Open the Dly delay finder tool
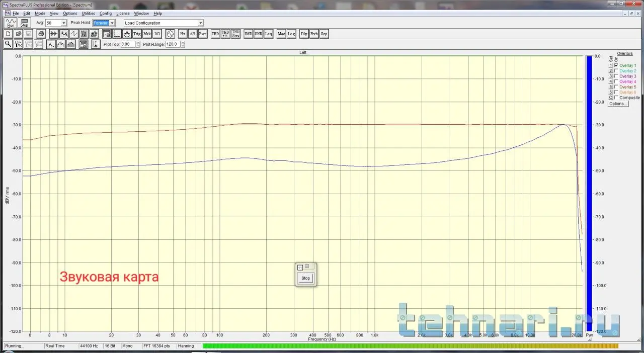Viewport: 644px width, 353px height. tap(304, 34)
